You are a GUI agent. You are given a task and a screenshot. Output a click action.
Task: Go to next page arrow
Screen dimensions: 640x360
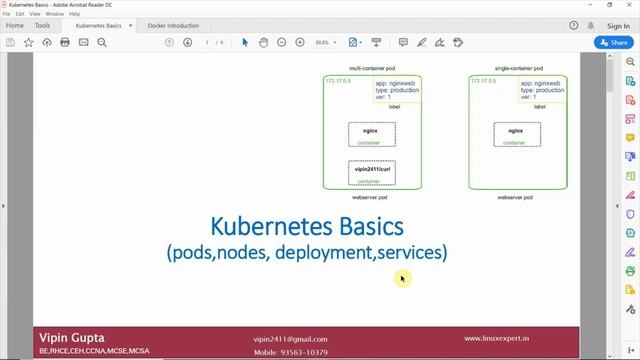click(188, 42)
